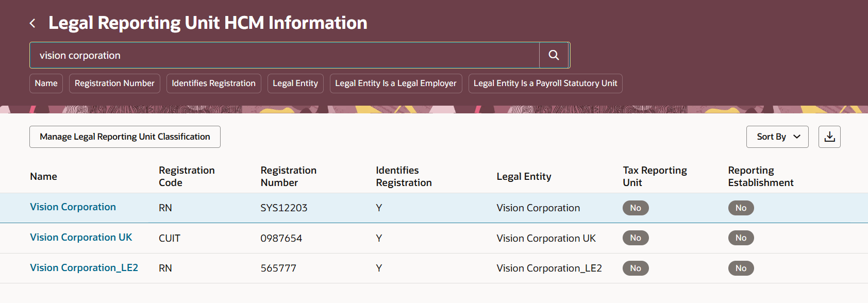Click the vision corporation search field
The height and width of the screenshot is (303, 868).
pyautogui.click(x=283, y=55)
